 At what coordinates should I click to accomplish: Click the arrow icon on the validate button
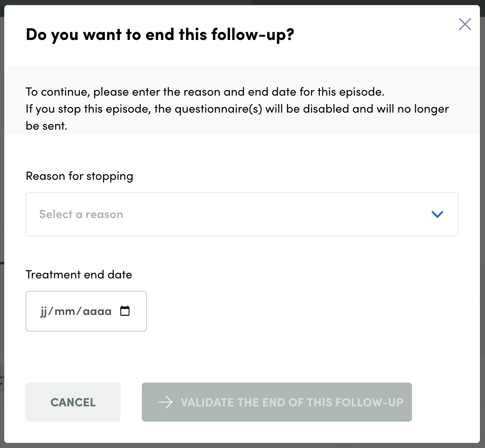pos(165,402)
